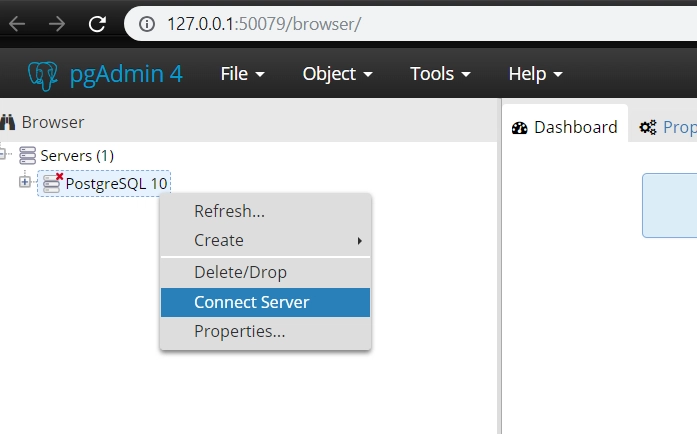Open Properties... from the context menu
This screenshot has height=434, width=697.
pyautogui.click(x=265, y=331)
